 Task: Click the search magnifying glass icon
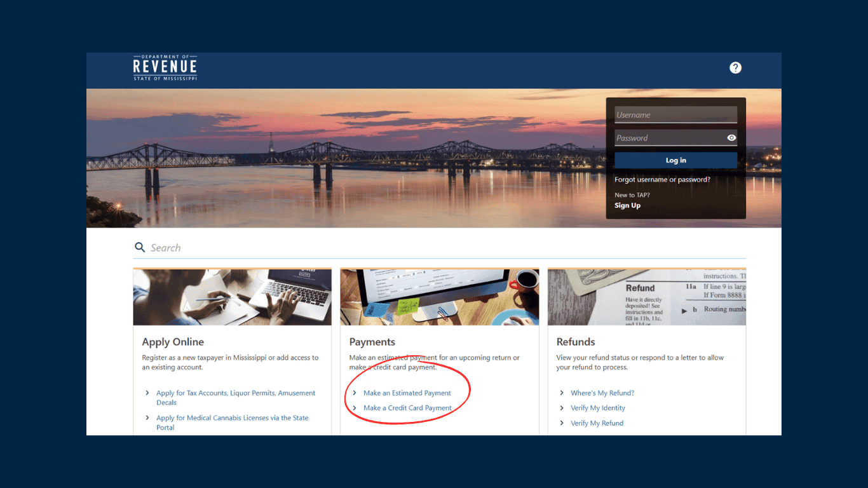point(140,247)
